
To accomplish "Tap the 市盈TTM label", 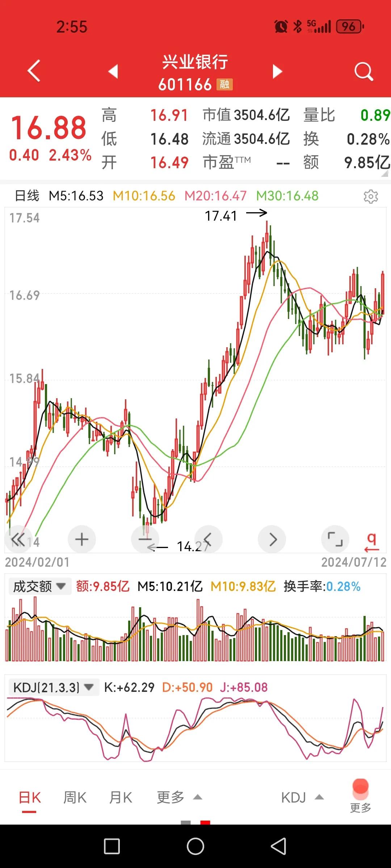I will coord(227,162).
